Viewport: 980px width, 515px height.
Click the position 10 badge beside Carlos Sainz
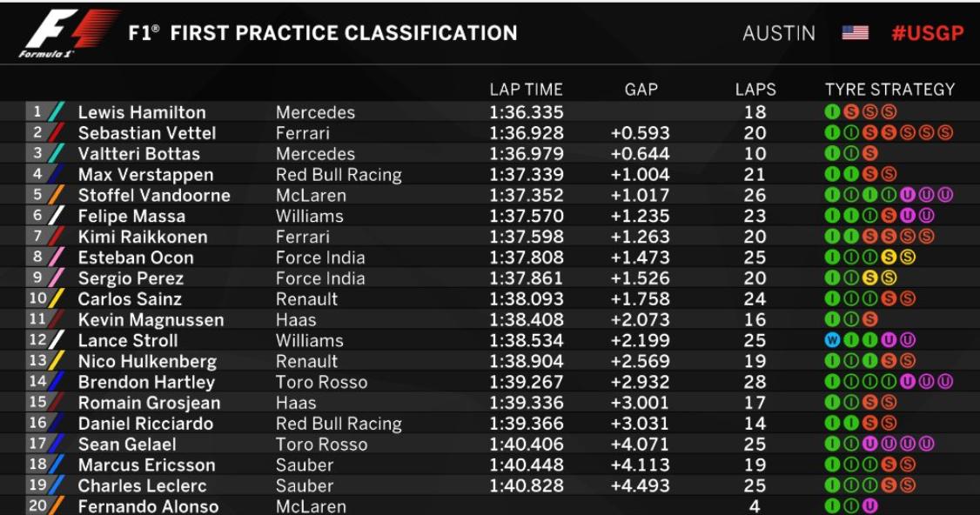coord(37,298)
